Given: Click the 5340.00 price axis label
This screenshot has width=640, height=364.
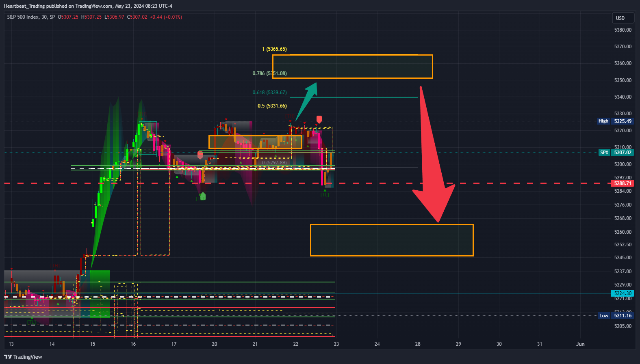Looking at the screenshot, I should point(623,97).
